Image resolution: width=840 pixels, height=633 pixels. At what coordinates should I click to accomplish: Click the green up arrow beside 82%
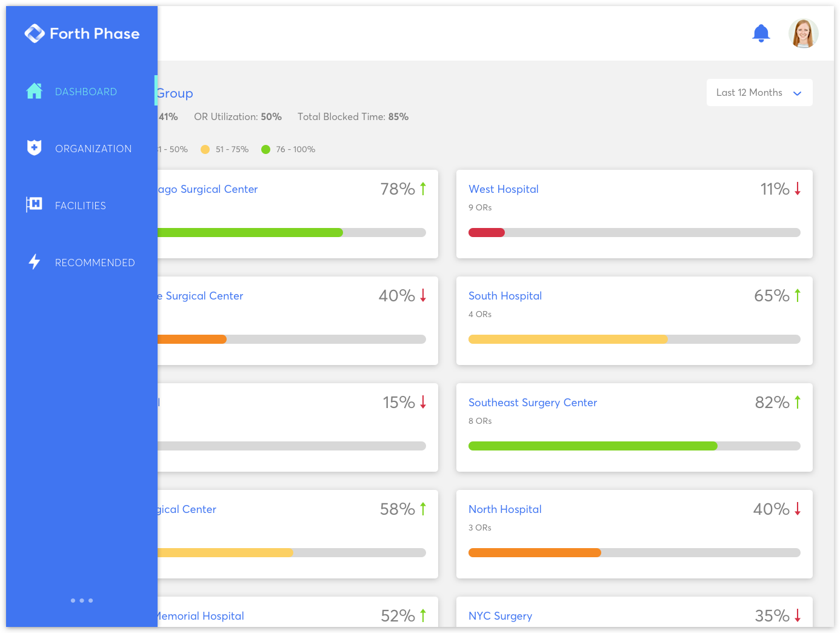[798, 402]
